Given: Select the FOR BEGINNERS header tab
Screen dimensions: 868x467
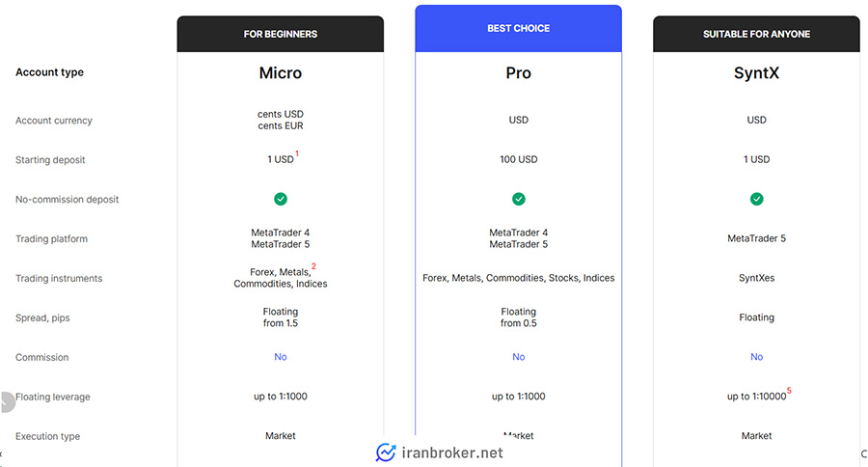Looking at the screenshot, I should [x=280, y=34].
